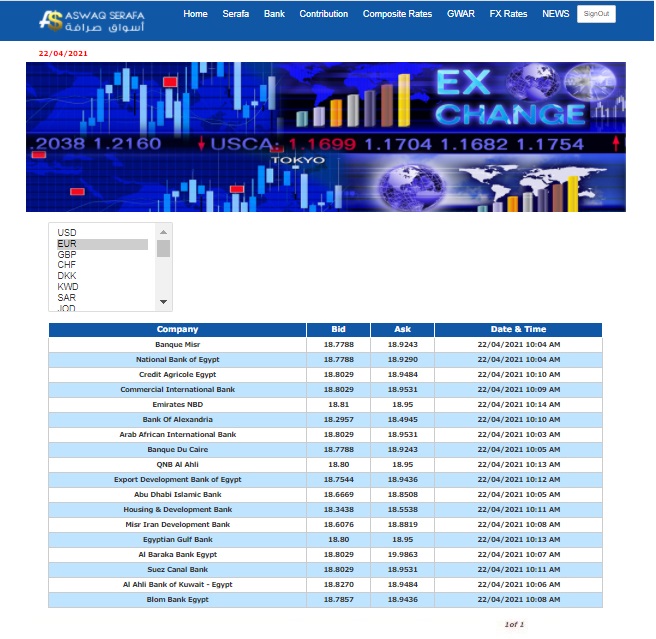Click the currency list scroll-down arrow
This screenshot has width=656, height=639.
pyautogui.click(x=164, y=302)
